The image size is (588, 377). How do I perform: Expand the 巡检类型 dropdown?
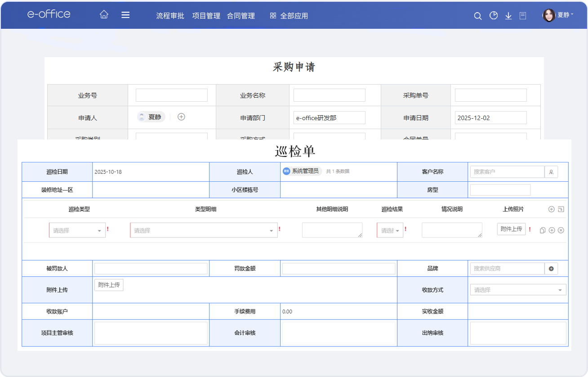tap(77, 230)
